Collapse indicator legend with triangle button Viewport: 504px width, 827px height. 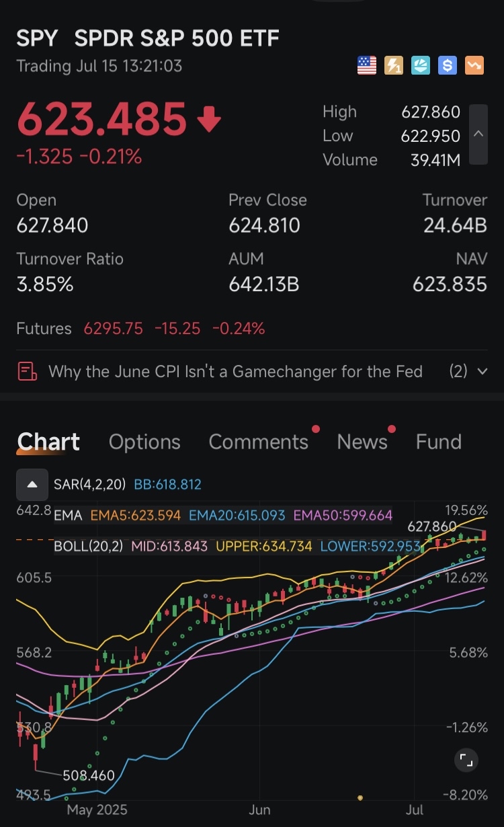[x=32, y=484]
